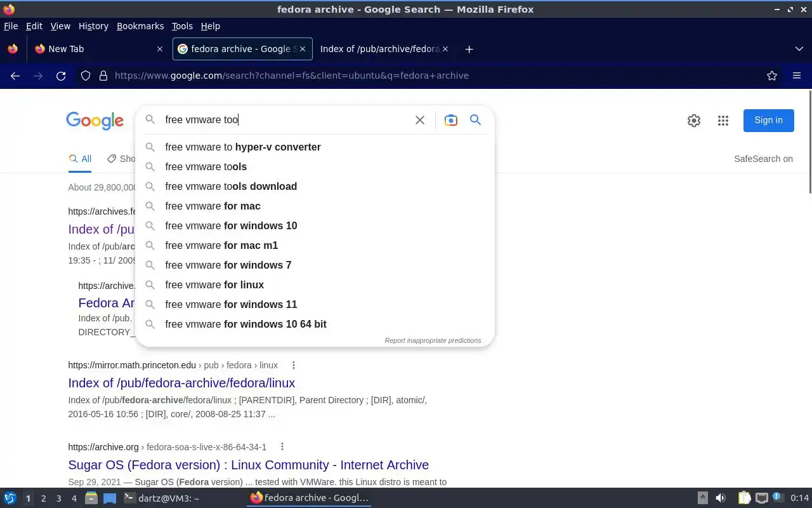812x508 pixels.
Task: Close the Index of /pub/archive tab
Action: tap(445, 49)
